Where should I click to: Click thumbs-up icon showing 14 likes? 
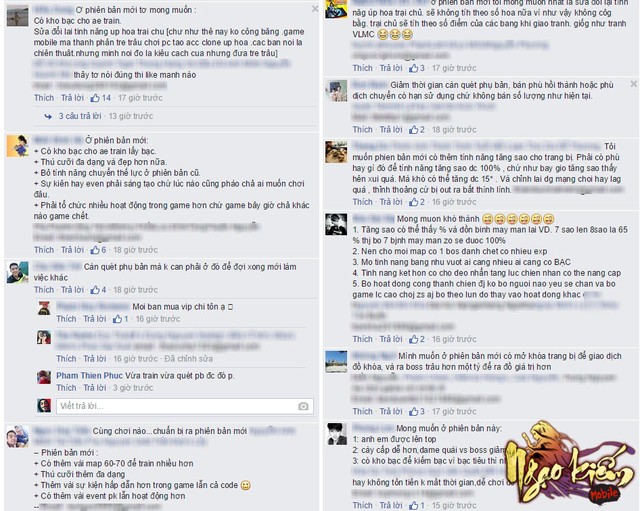95,98
